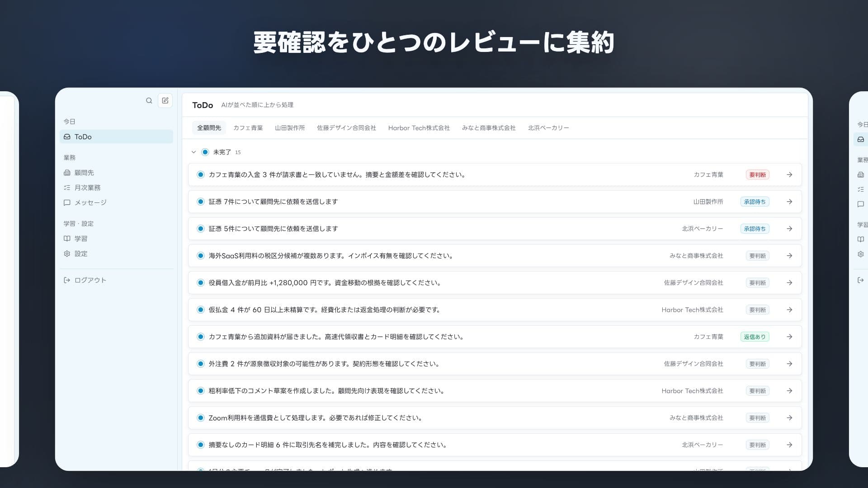Click logout icon in right background window

point(861,280)
